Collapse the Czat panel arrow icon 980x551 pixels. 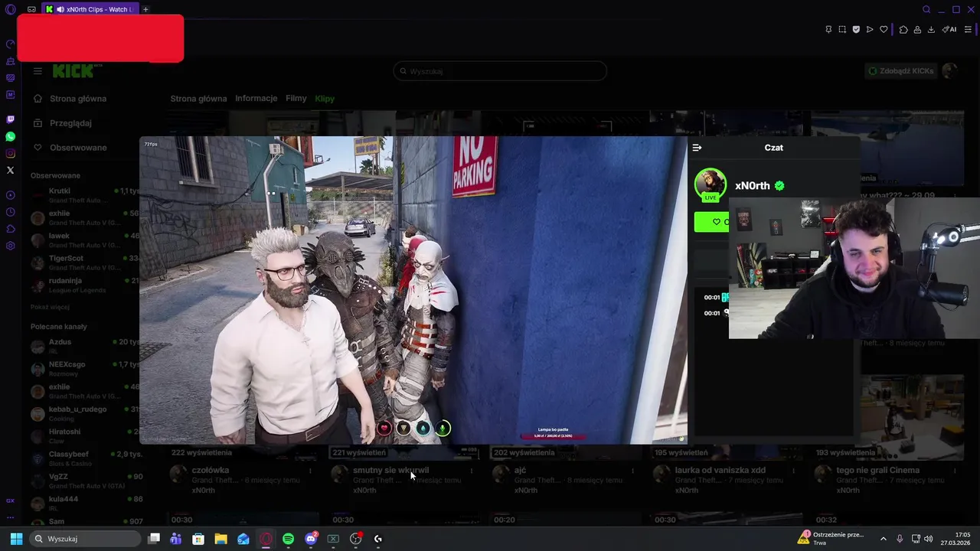pos(697,148)
